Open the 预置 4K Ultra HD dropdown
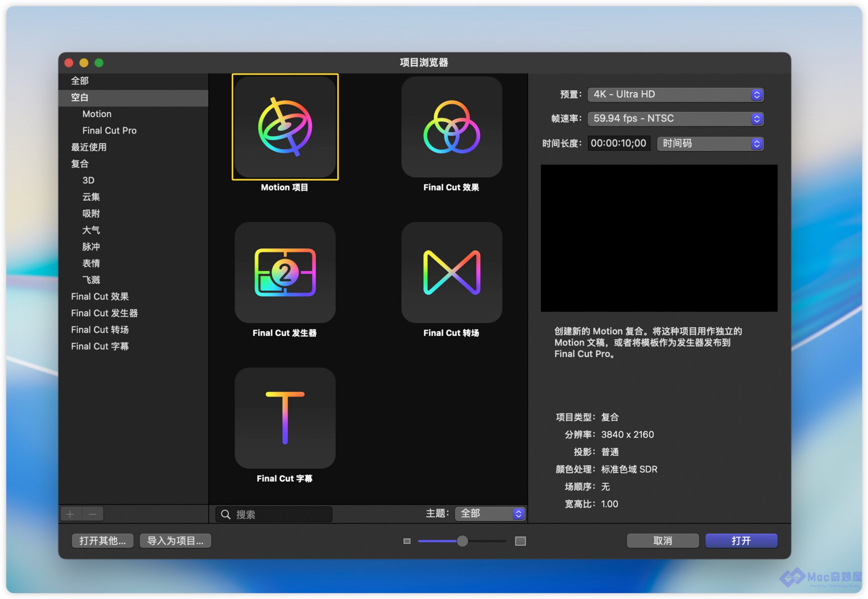Screen dimensions: 868x599 (675, 95)
